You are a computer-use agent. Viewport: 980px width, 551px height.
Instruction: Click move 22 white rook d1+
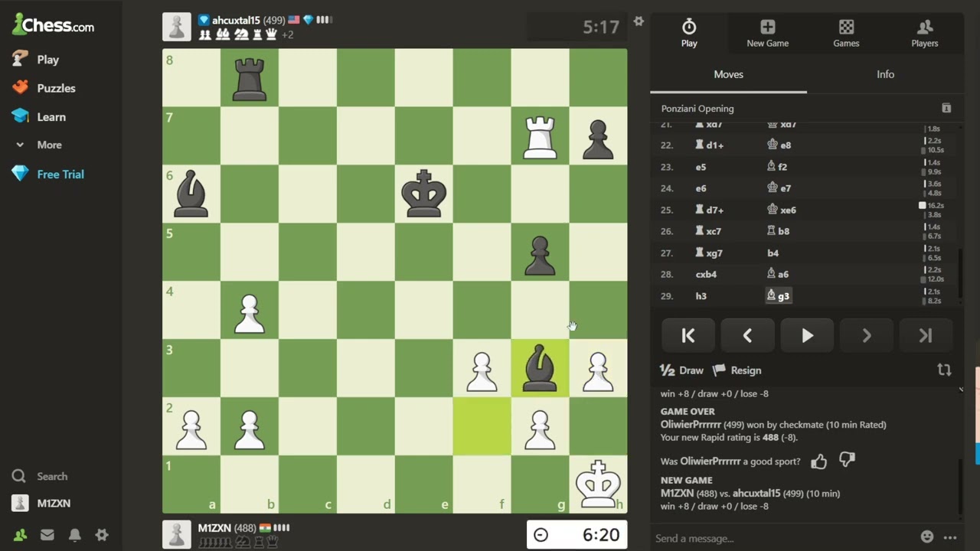[709, 145]
